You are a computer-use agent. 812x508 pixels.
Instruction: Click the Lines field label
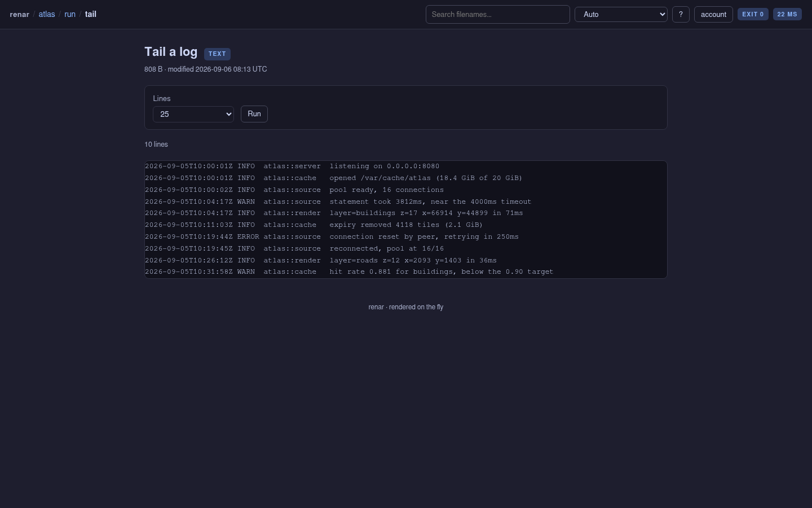[162, 98]
